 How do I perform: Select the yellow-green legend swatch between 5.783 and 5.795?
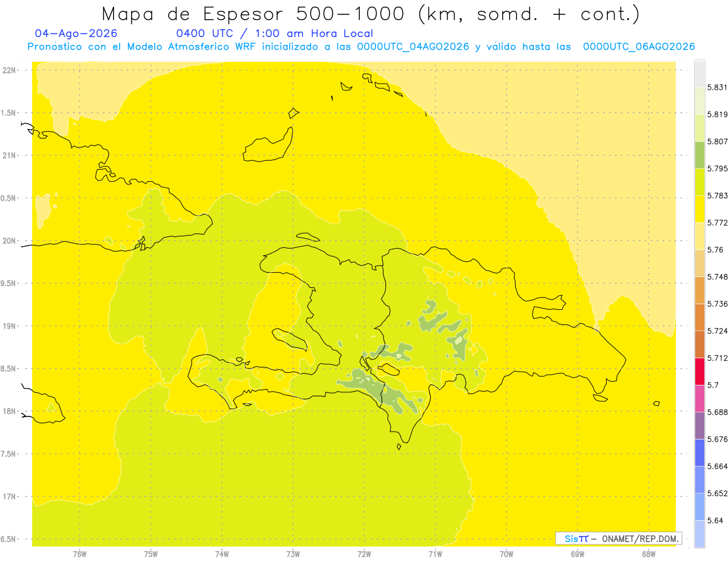(x=699, y=182)
